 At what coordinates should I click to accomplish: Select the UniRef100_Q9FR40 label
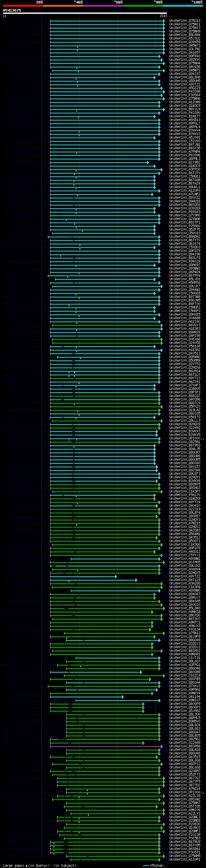[185, 56]
